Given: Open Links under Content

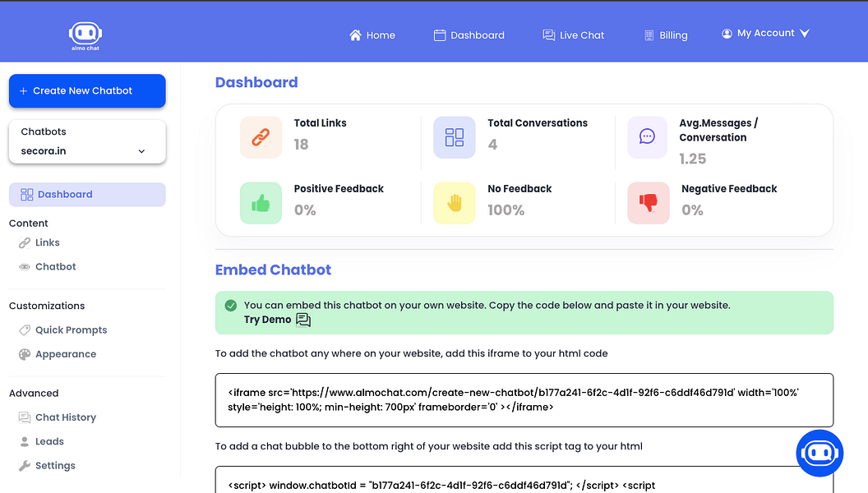Looking at the screenshot, I should [39, 243].
